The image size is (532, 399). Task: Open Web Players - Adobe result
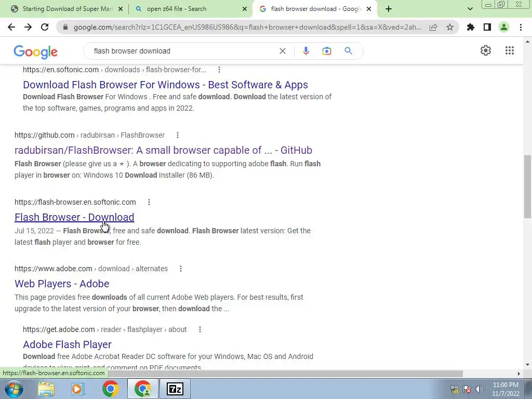coord(62,284)
